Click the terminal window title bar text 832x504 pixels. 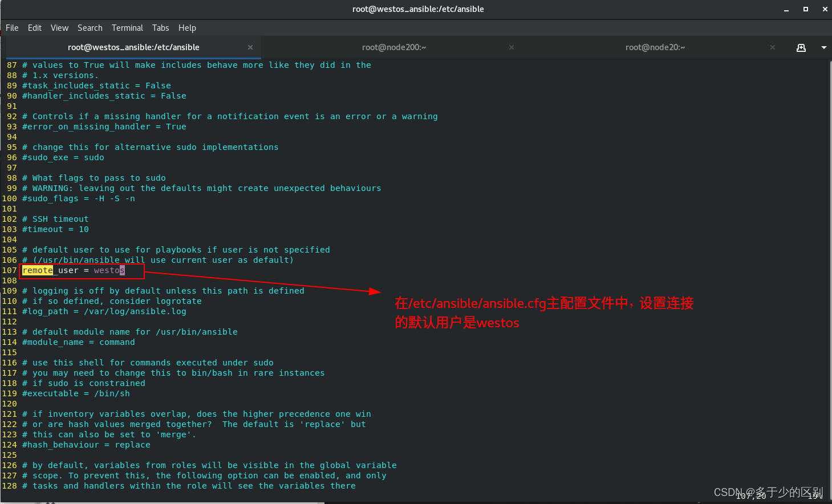418,9
